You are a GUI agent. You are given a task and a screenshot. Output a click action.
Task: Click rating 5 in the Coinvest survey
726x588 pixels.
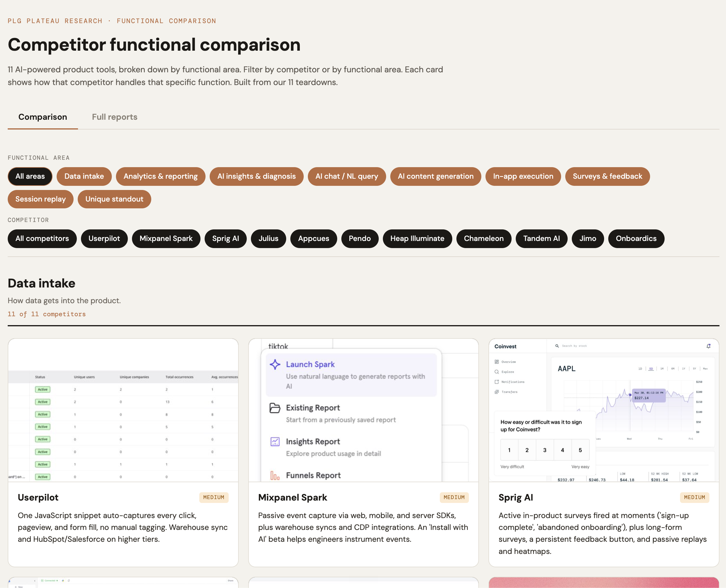580,450
